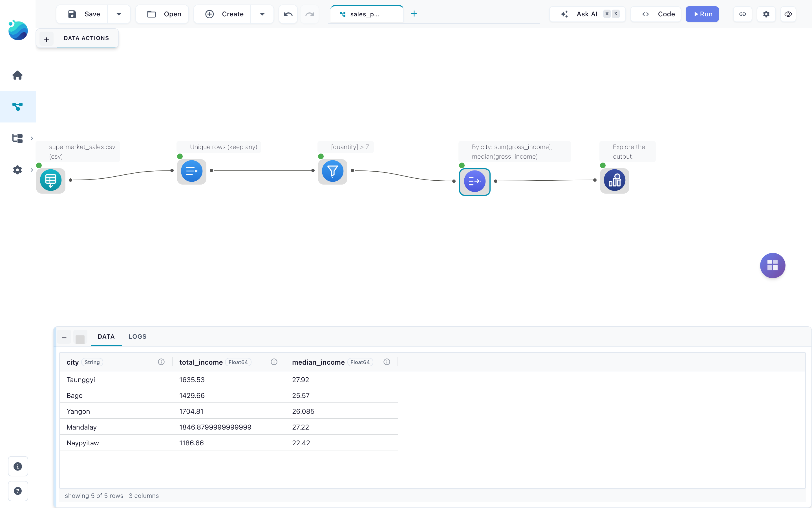Screen dimensions: 812x508
Task: Click the Create button
Action: point(222,14)
